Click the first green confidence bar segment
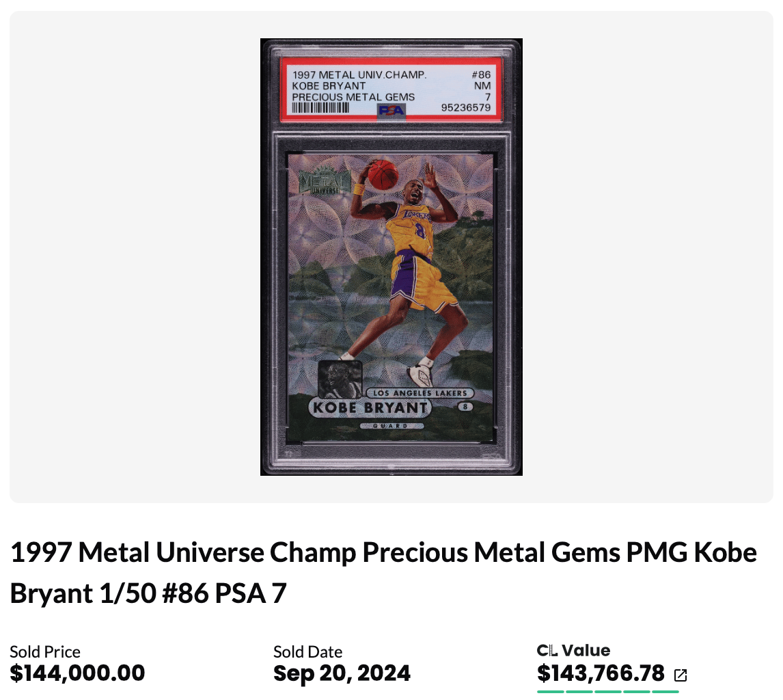 click(x=550, y=692)
